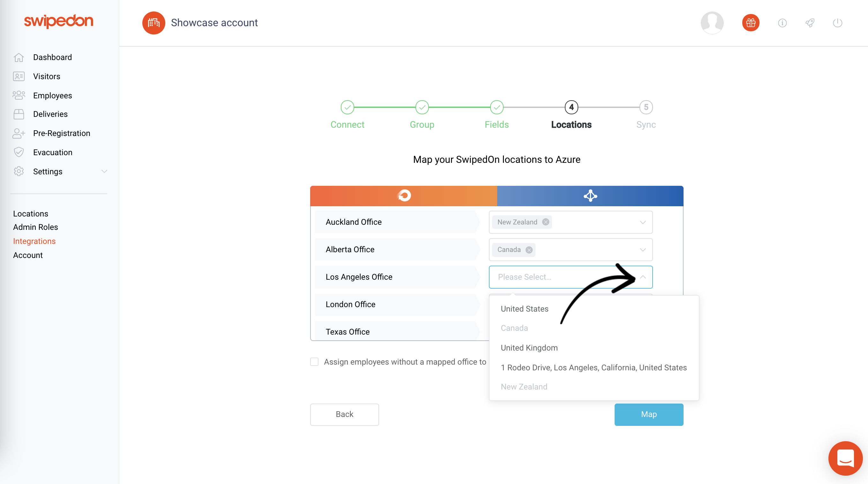Click the London Office row label
The image size is (868, 484).
350,304
